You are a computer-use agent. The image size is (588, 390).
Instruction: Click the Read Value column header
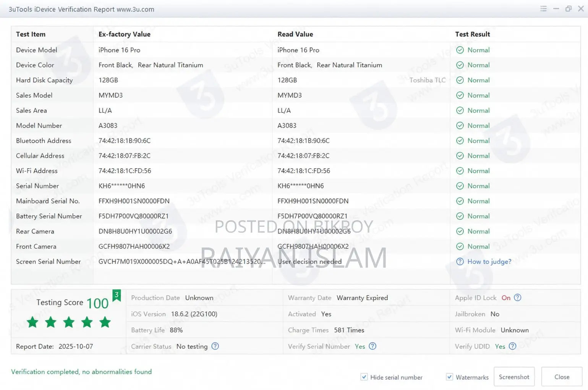pos(295,34)
